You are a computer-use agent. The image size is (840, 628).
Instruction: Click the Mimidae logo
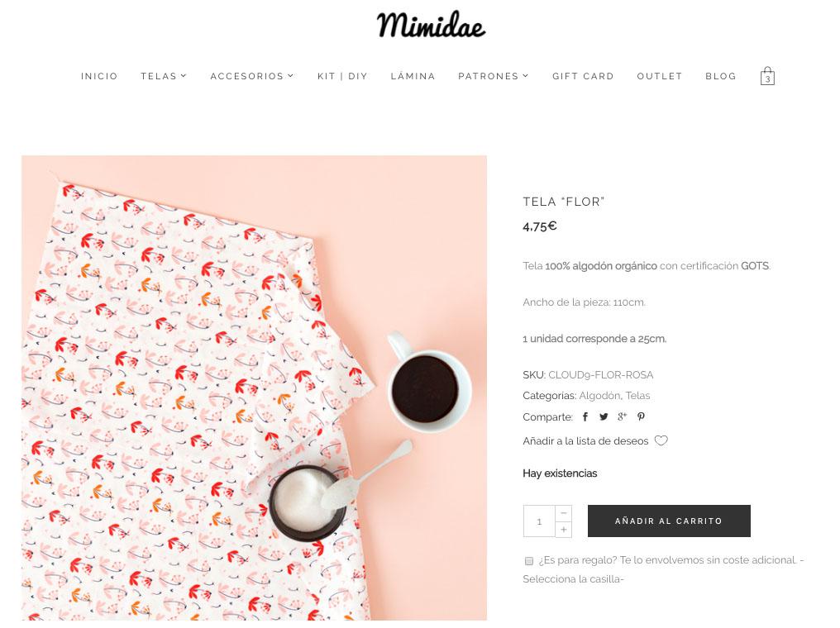click(x=431, y=25)
